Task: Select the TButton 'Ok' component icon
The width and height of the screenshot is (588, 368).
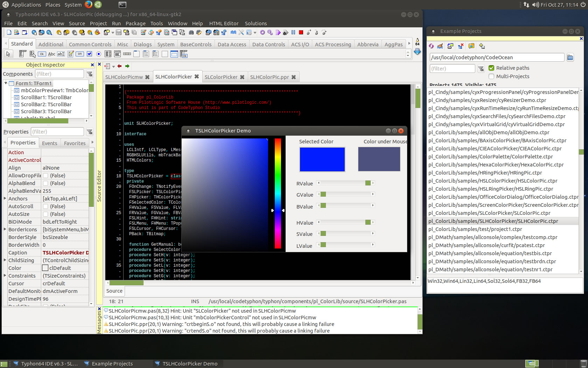Action: click(x=42, y=54)
